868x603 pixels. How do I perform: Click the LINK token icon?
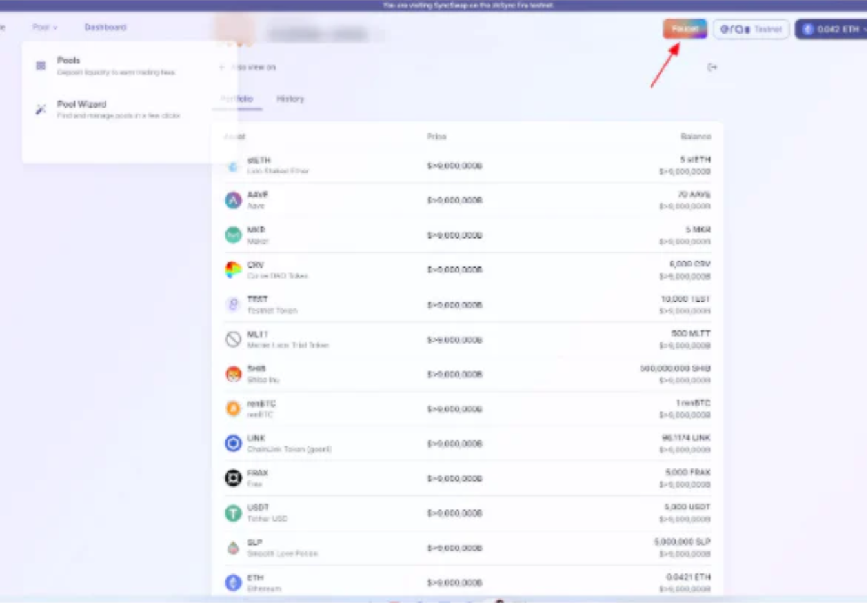point(233,444)
